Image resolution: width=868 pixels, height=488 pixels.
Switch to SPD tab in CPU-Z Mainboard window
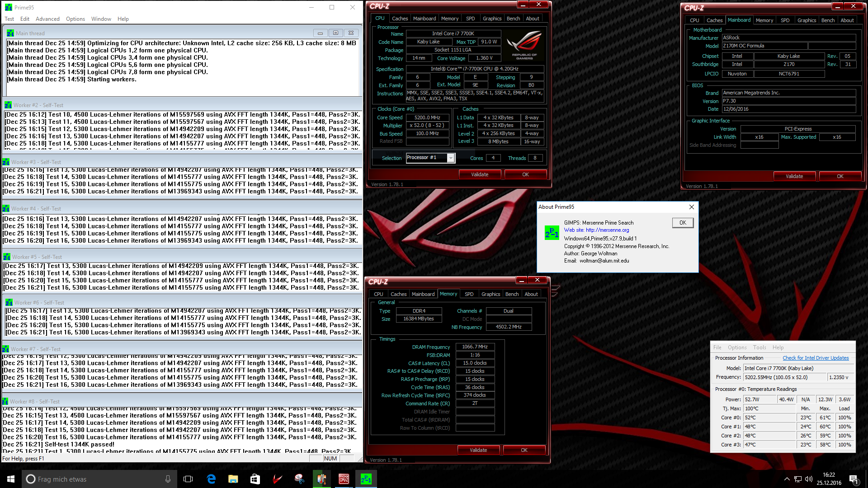tap(785, 20)
